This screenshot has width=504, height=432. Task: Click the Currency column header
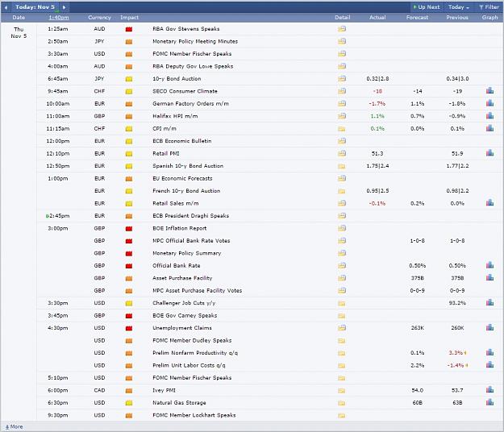[99, 18]
